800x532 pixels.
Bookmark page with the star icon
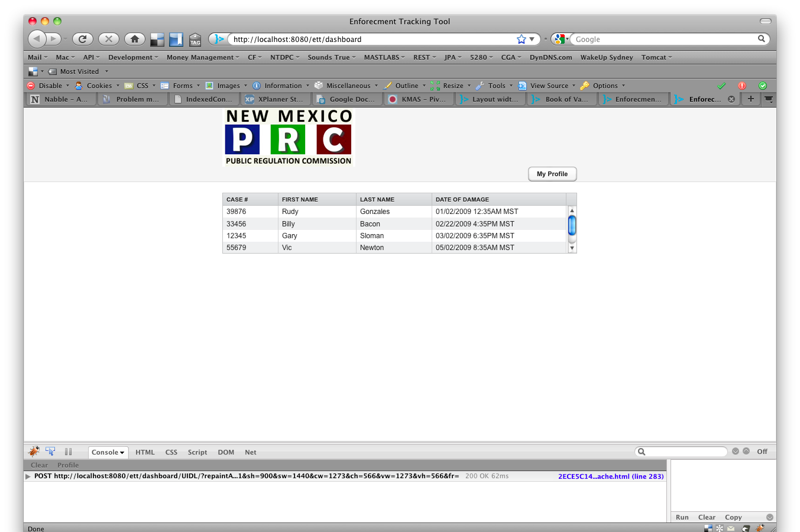521,39
